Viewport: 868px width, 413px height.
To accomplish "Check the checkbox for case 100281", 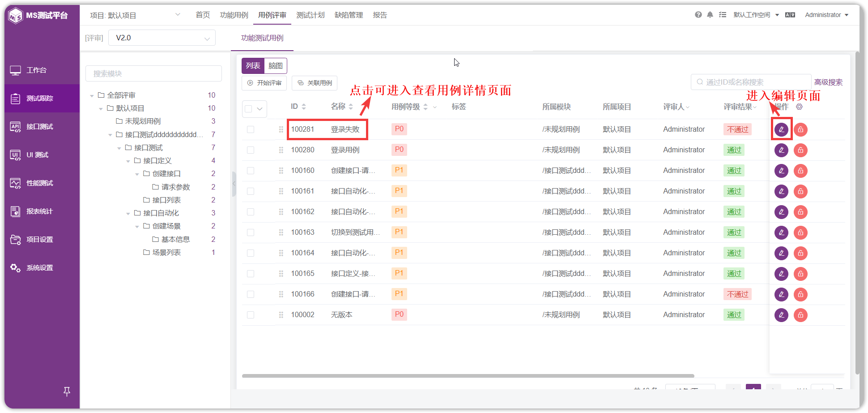I will [251, 129].
